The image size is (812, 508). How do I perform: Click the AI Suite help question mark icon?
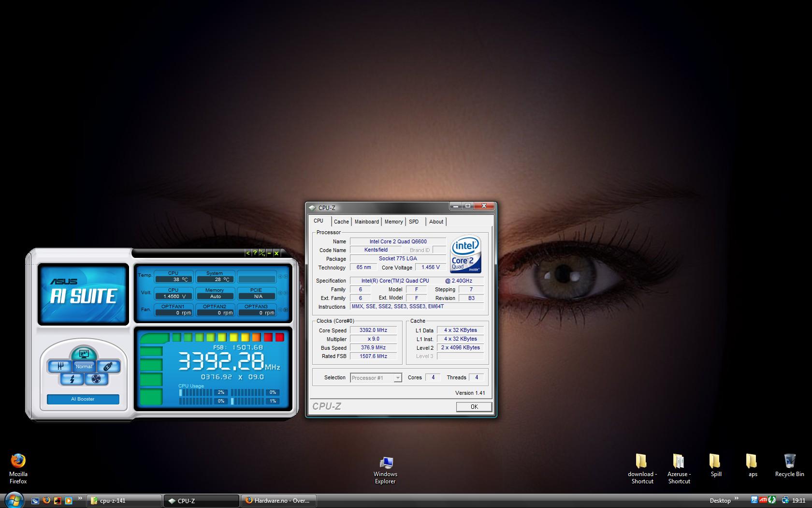click(x=255, y=253)
